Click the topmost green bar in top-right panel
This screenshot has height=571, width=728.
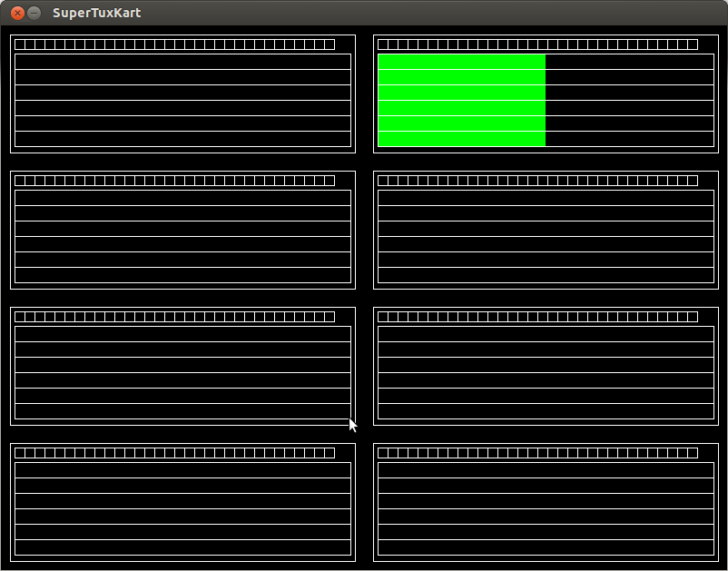click(461, 62)
